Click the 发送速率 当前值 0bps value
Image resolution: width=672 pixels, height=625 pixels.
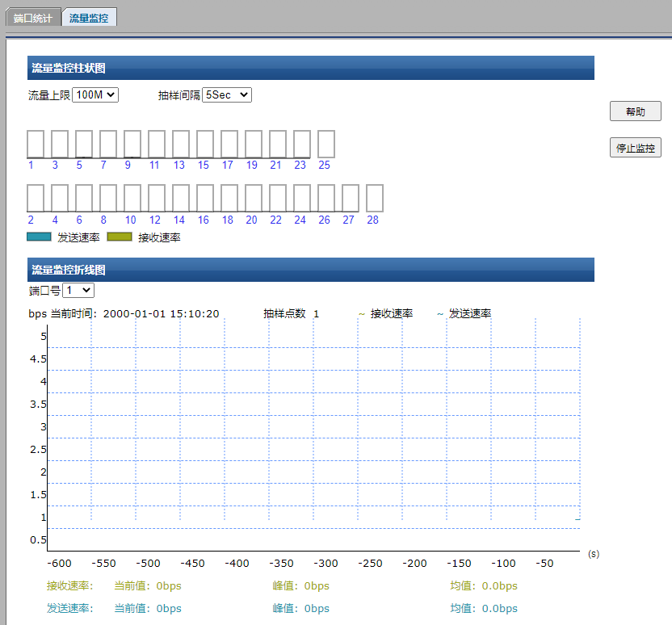point(148,608)
